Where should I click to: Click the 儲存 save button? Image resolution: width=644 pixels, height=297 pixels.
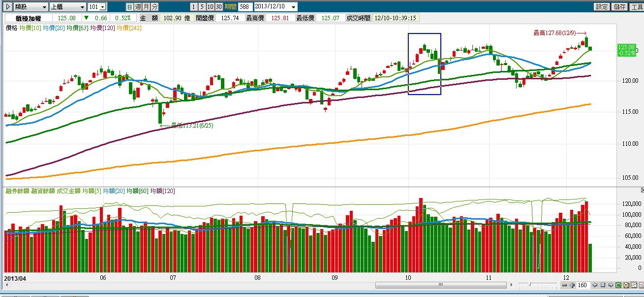619,7
